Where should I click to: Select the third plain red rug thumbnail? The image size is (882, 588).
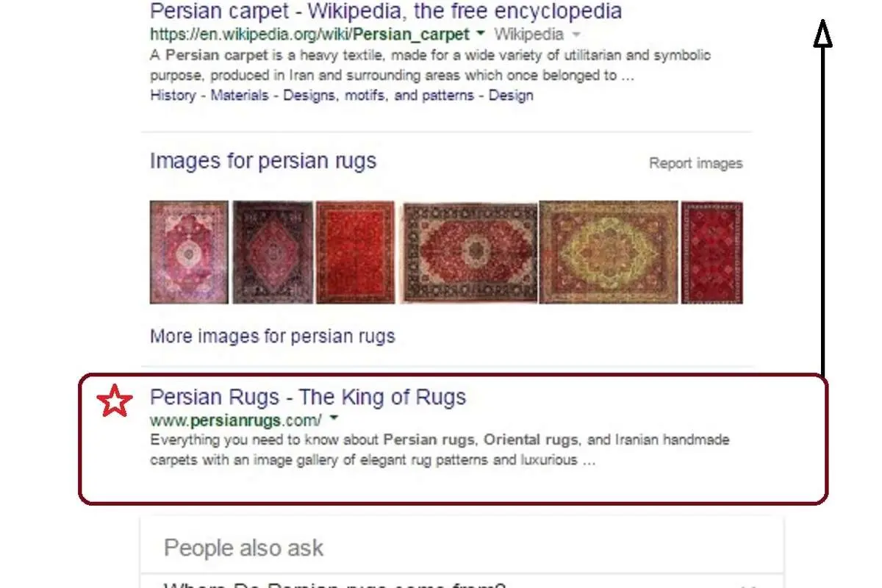point(355,252)
